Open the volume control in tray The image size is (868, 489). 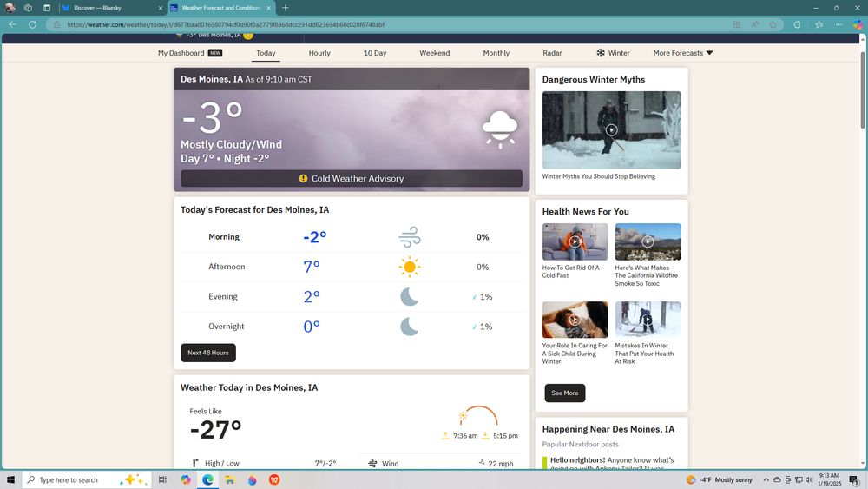point(809,479)
